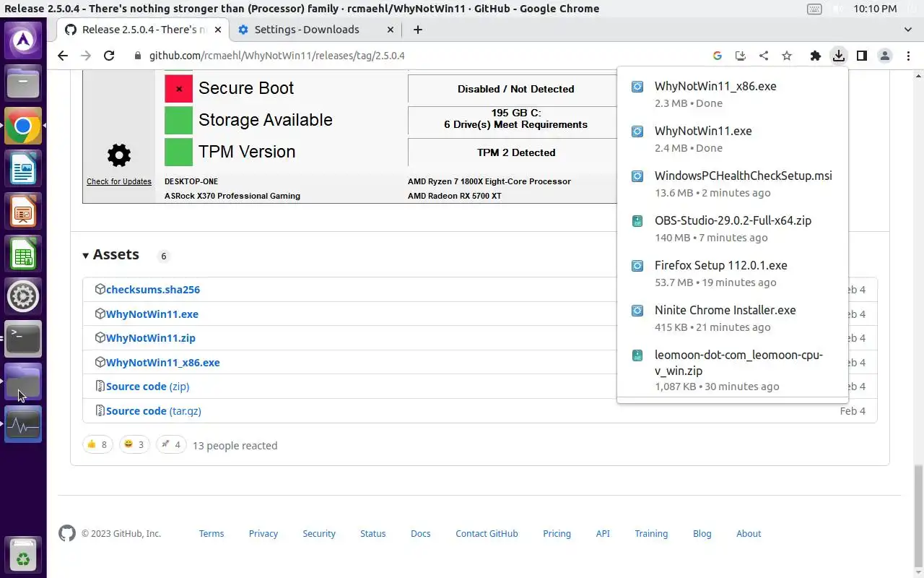Open the Privacy footer link

[263, 533]
